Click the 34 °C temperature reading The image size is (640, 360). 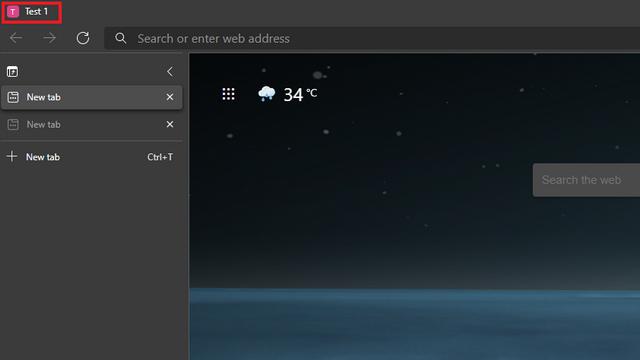tap(300, 95)
